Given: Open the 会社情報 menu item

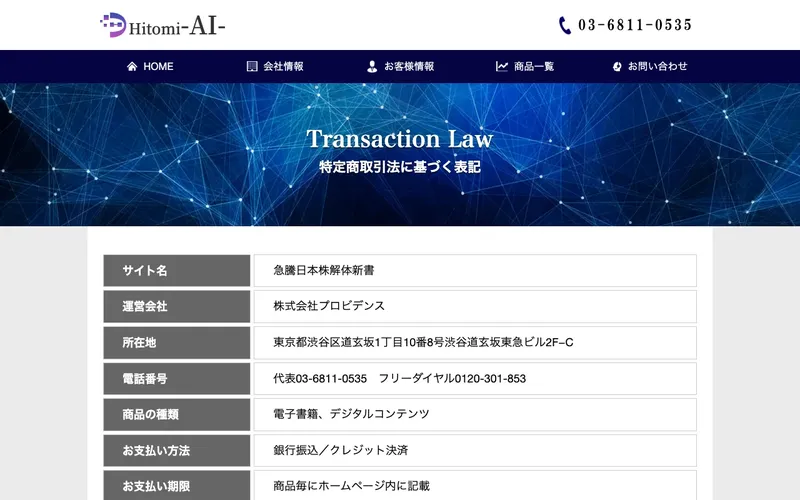Looking at the screenshot, I should [283, 66].
